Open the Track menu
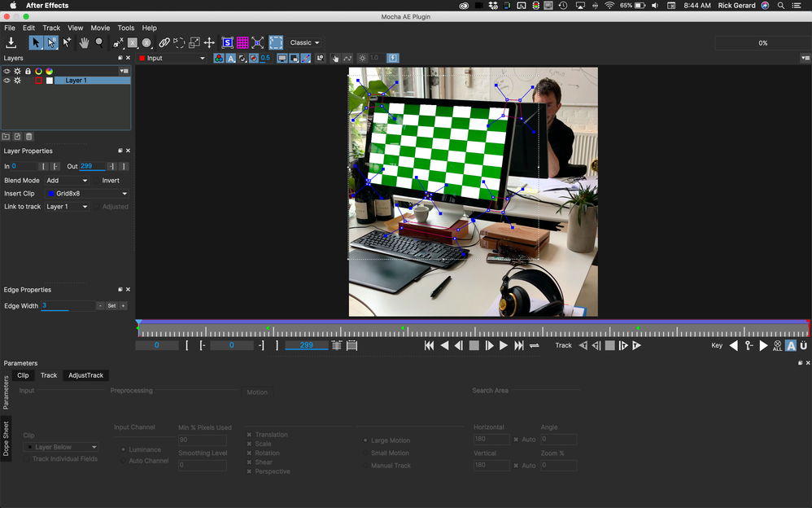This screenshot has width=812, height=508. (51, 28)
